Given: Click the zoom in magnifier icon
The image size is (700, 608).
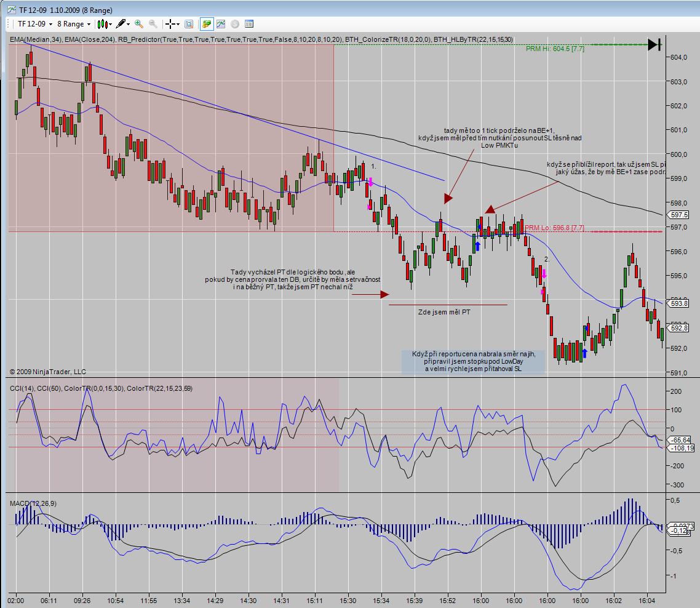Looking at the screenshot, I should (x=139, y=24).
